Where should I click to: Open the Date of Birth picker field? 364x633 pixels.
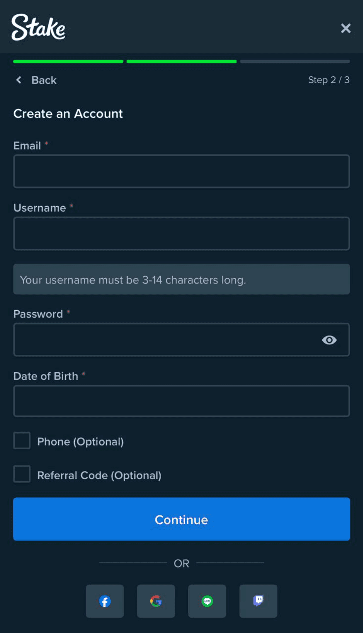pos(182,401)
